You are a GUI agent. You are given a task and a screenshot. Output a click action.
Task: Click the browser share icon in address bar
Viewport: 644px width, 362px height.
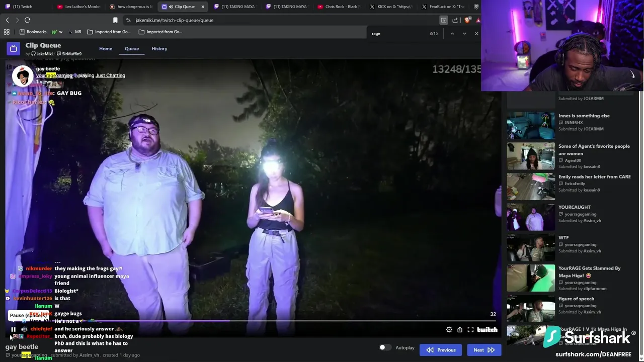click(x=455, y=20)
